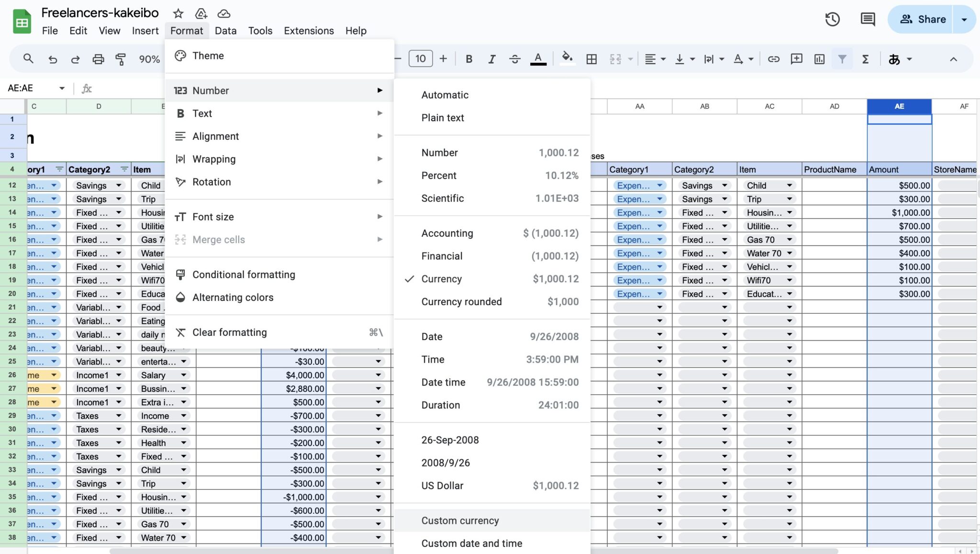This screenshot has height=554, width=980.
Task: Select Custom currency from the Number submenu
Action: (460, 521)
